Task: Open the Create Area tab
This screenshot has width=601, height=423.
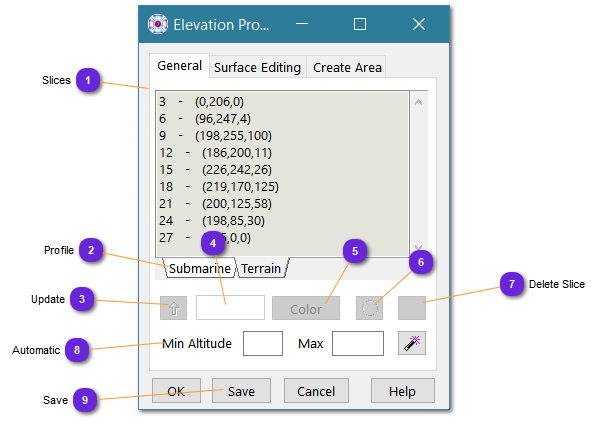Action: coord(345,68)
